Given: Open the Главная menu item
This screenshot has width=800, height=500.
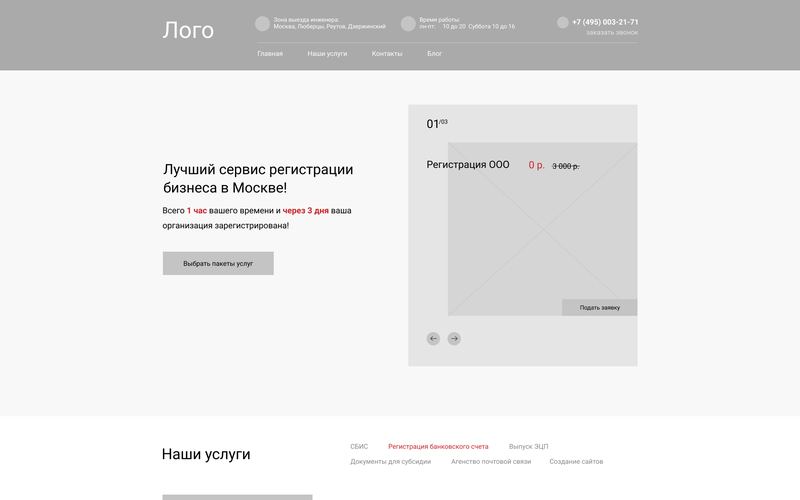Looking at the screenshot, I should pos(270,54).
